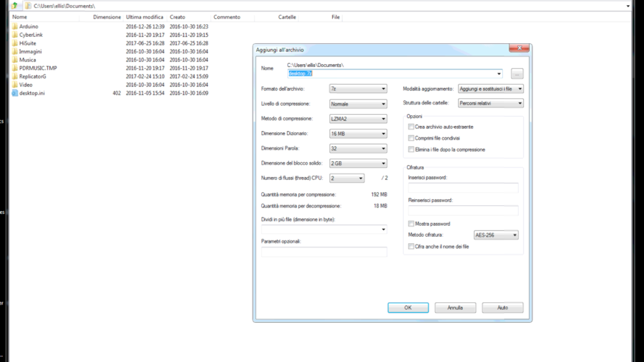Check the Mostra password option

point(411,224)
